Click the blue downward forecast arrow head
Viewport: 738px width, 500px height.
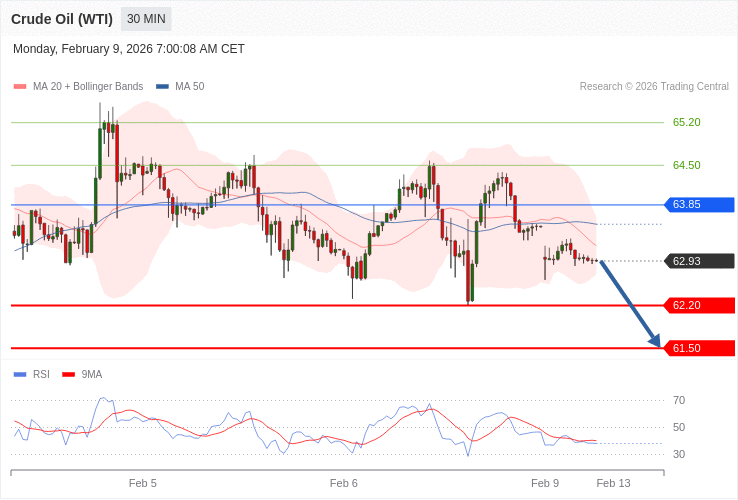click(x=655, y=341)
